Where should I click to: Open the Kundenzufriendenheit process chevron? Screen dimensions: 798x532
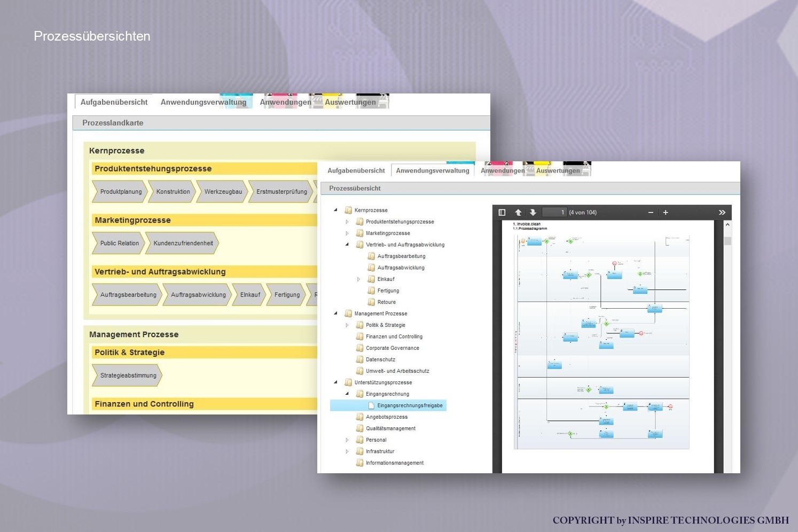pos(183,243)
